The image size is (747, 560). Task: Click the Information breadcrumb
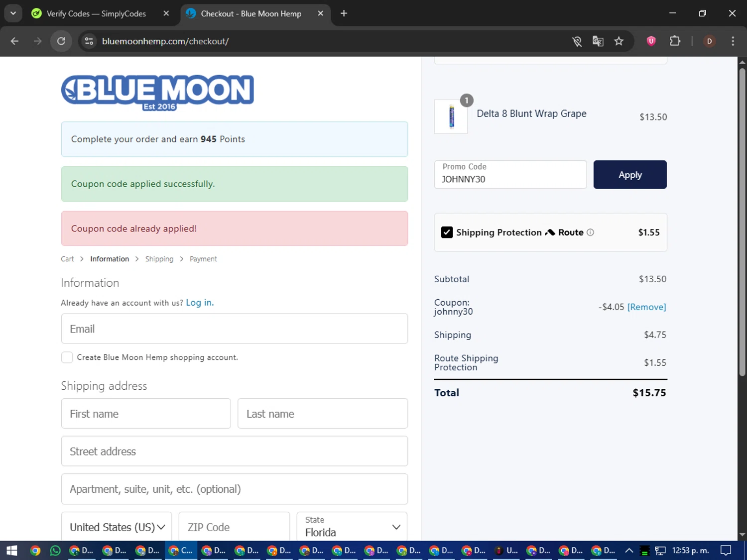(110, 259)
